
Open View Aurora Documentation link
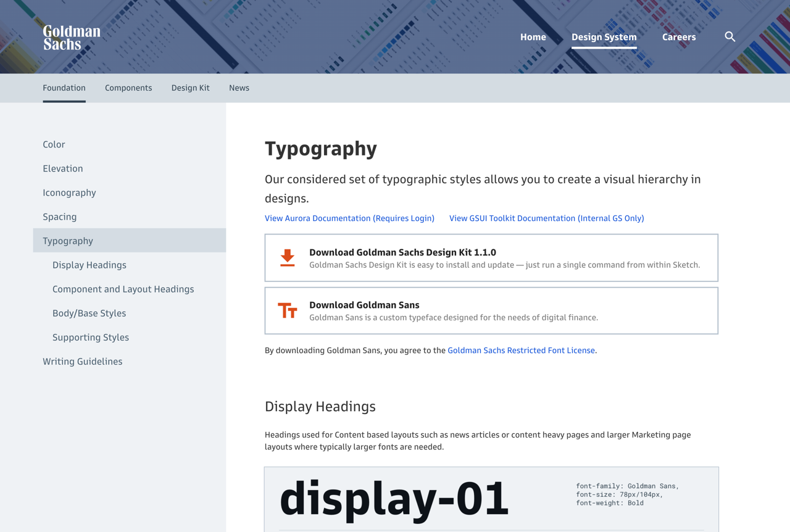point(349,218)
